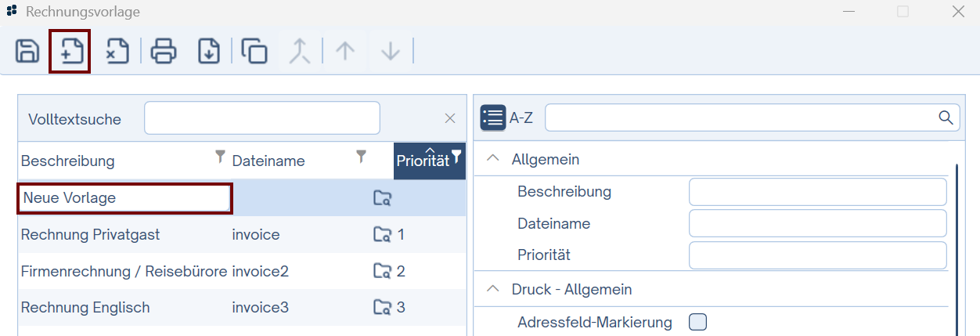Collapse the Allgemein section
The image size is (980, 336).
click(x=492, y=158)
